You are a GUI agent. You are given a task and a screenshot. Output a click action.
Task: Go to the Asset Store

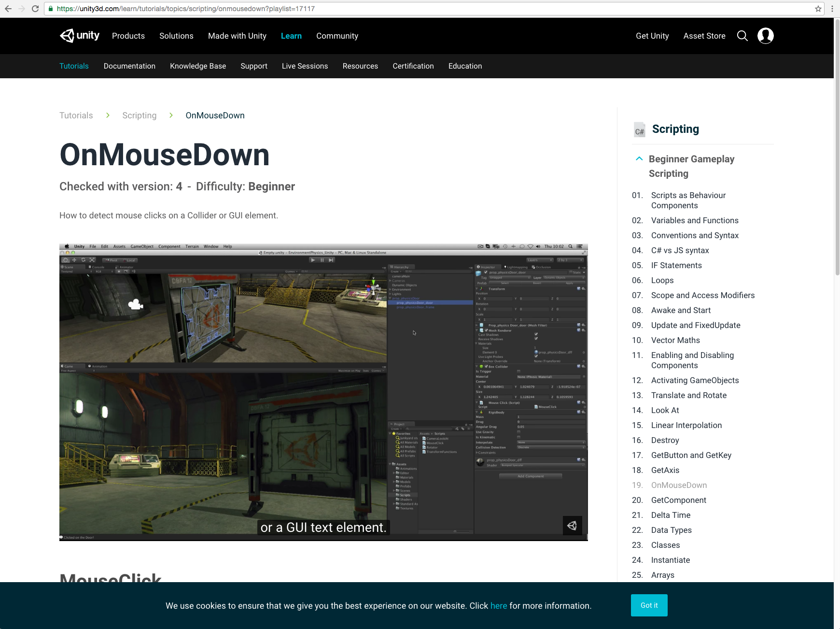[x=704, y=36]
